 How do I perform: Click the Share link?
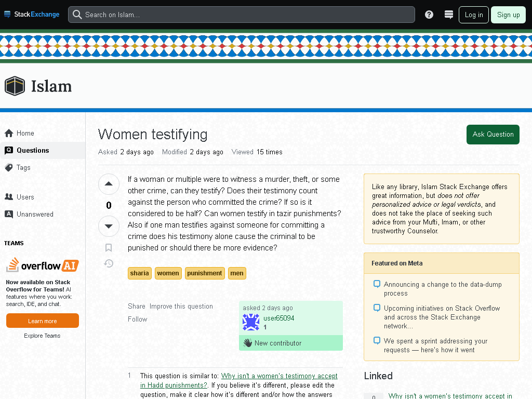pos(137,306)
